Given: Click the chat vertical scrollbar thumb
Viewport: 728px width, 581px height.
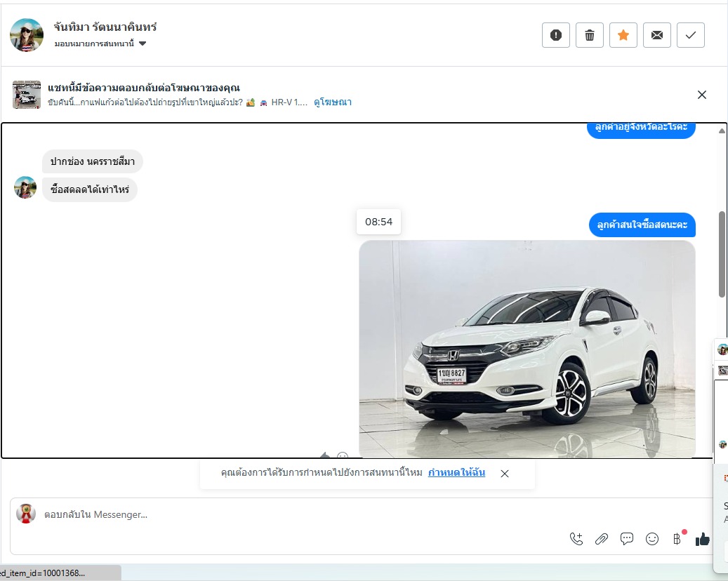Looking at the screenshot, I should point(722,254).
